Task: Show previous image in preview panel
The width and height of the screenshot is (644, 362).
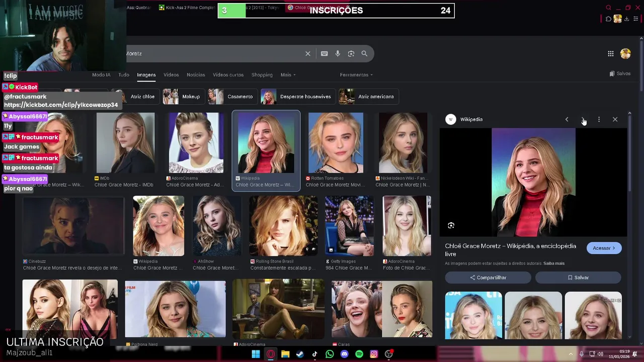Action: click(567, 120)
